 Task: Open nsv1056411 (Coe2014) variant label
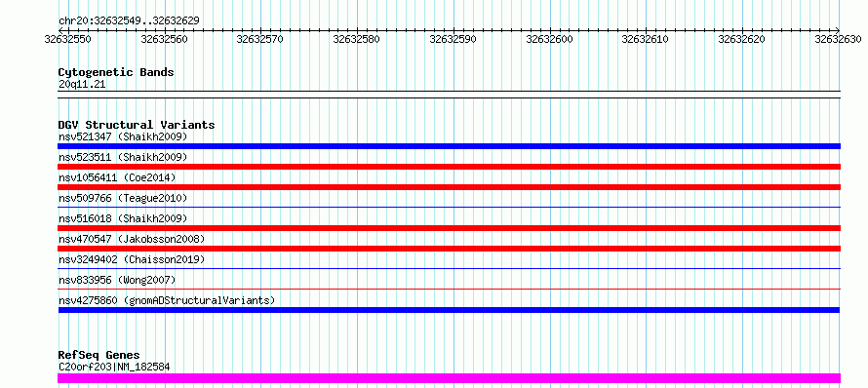pos(117,177)
